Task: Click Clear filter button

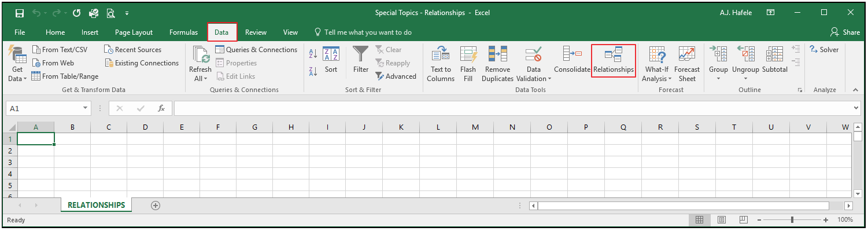Action: (x=388, y=50)
